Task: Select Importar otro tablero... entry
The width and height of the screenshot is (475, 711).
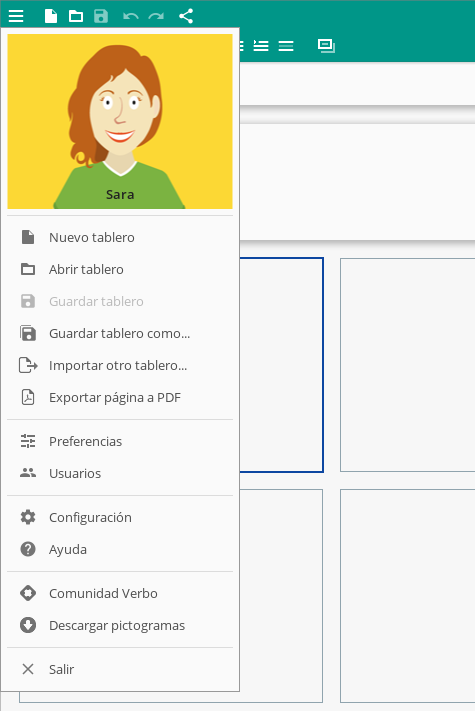Action: click(x=120, y=365)
